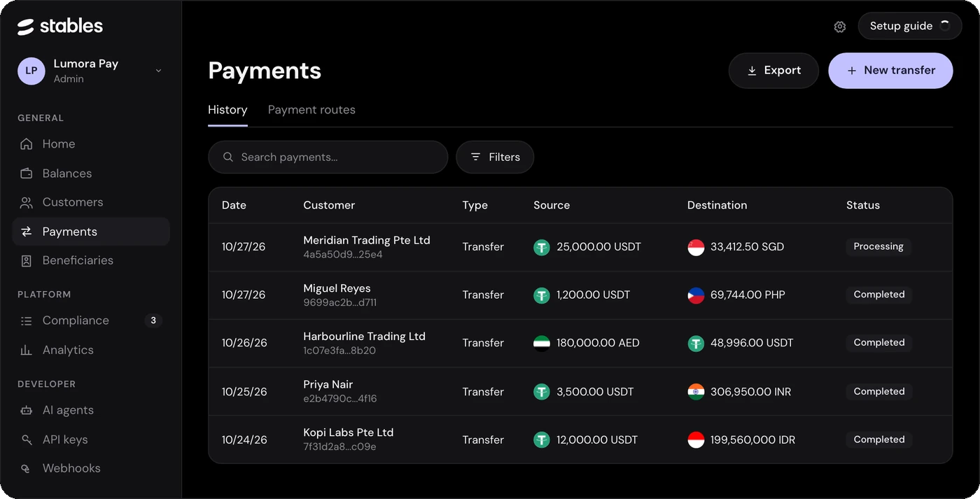The height and width of the screenshot is (499, 980).
Task: Open Analytics page
Action: [91, 350]
